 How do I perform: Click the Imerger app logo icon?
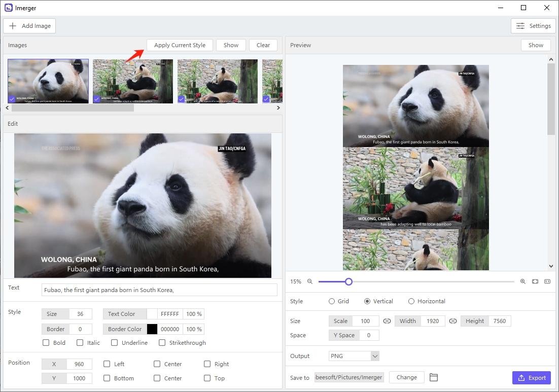click(9, 8)
